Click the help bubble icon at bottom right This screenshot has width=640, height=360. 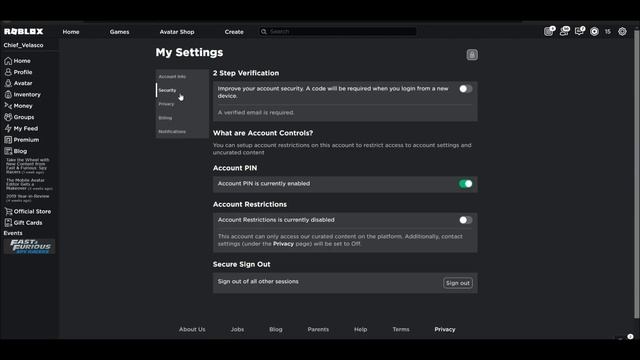pyautogui.click(x=630, y=337)
